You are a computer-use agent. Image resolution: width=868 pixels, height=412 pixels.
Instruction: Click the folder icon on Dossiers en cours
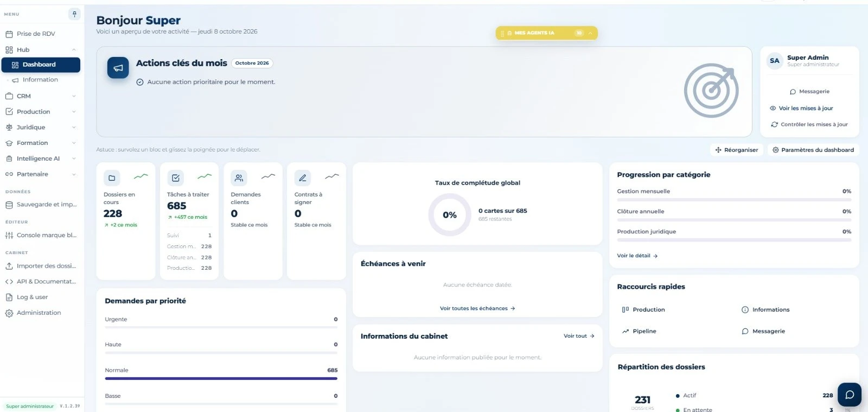112,178
